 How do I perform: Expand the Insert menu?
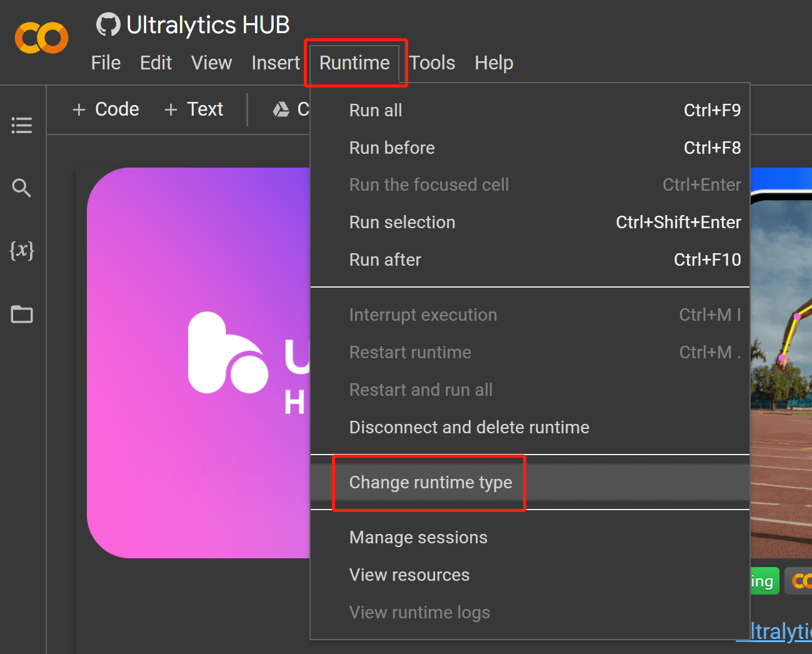point(275,63)
